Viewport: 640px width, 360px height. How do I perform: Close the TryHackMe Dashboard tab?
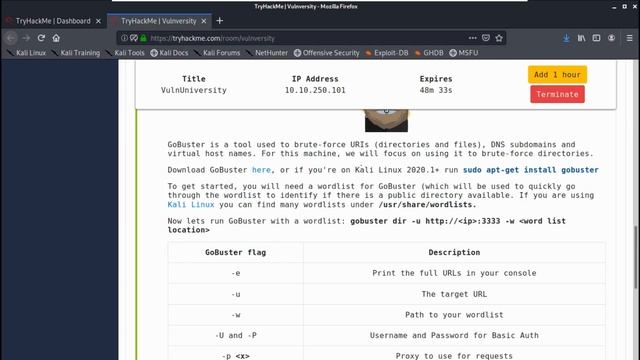(98, 21)
